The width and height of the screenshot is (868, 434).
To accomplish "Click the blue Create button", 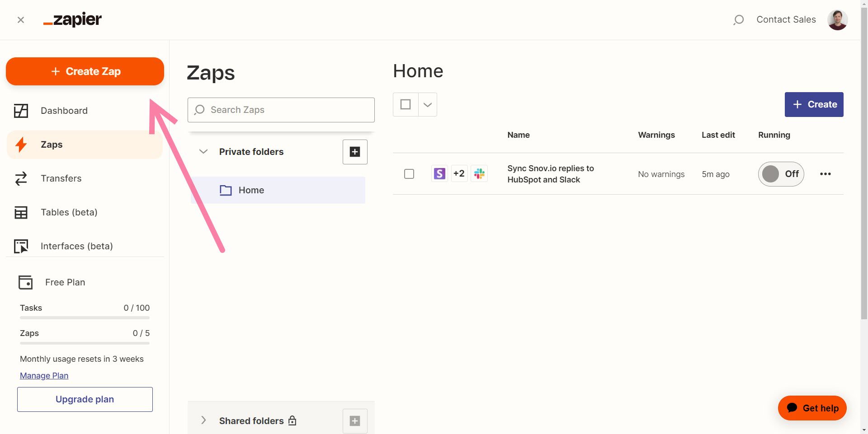I will (x=814, y=104).
